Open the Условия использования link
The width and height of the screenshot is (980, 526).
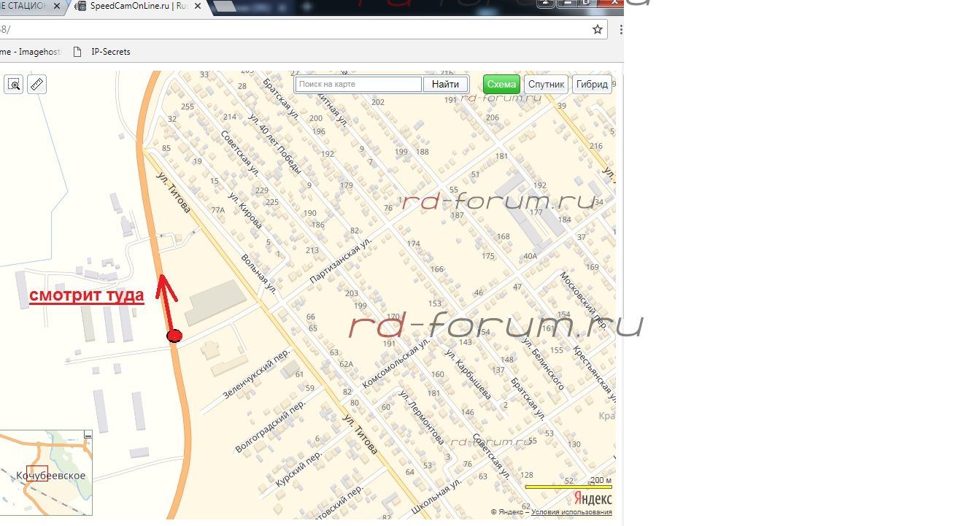pos(571,512)
